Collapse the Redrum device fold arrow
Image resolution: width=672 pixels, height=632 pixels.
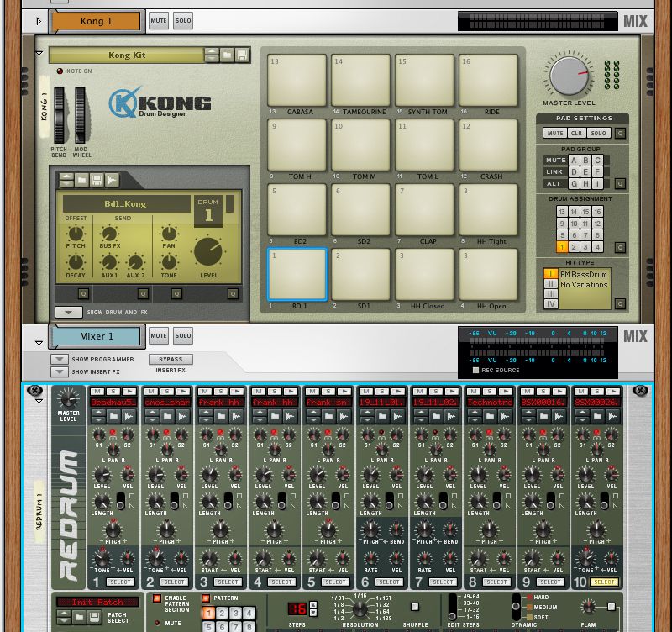[39, 402]
